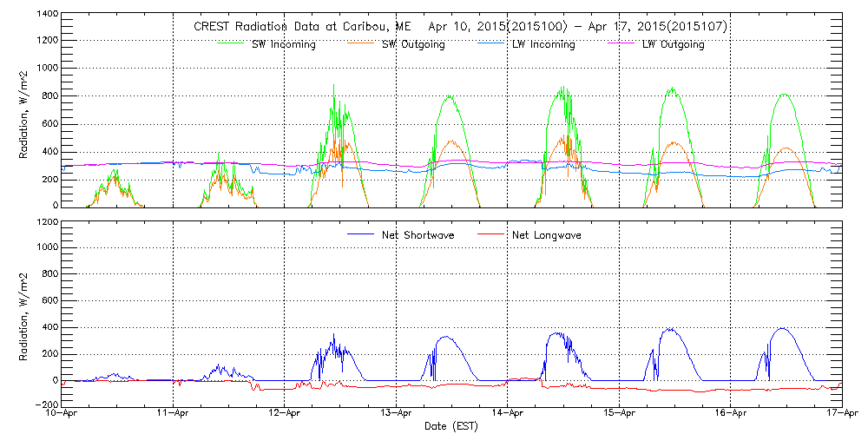
Task: Click the CREST Radiation Data chart title
Action: [x=460, y=27]
